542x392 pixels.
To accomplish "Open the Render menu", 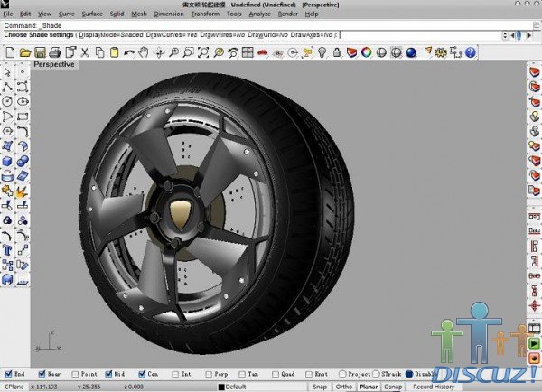I will [x=287, y=14].
